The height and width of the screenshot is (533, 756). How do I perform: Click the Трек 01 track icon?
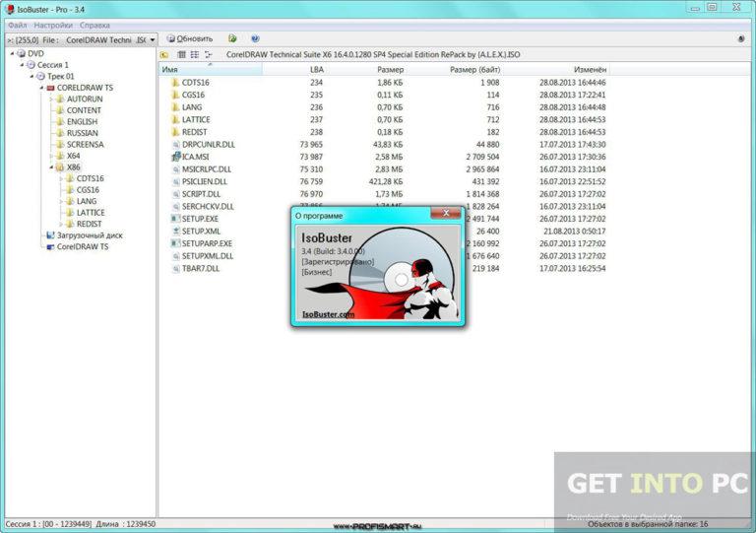[x=40, y=76]
